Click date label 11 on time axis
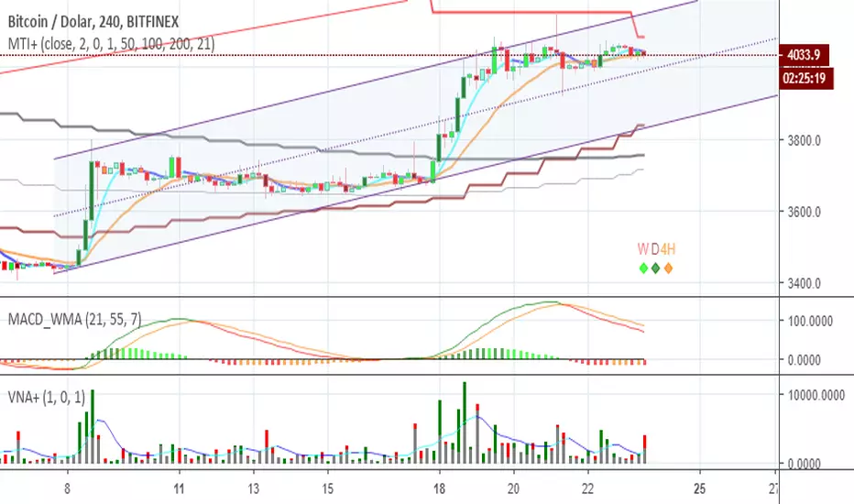 pos(179,488)
